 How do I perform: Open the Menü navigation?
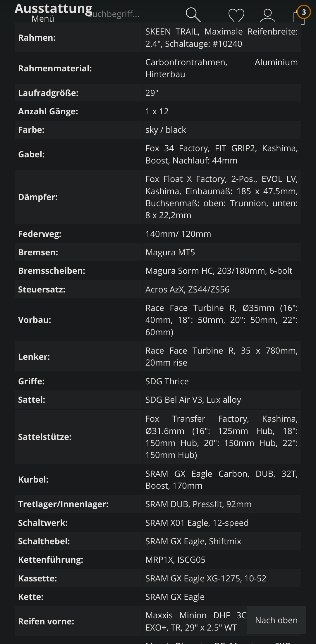43,19
